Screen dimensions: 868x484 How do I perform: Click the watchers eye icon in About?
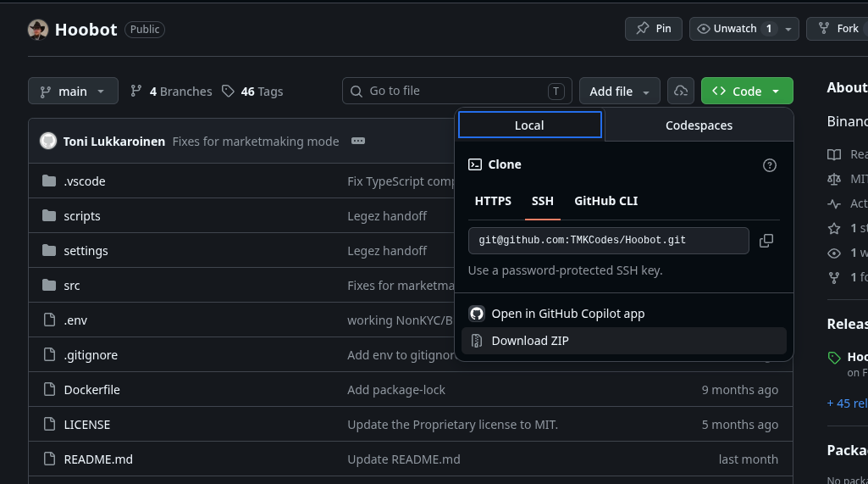pos(834,253)
